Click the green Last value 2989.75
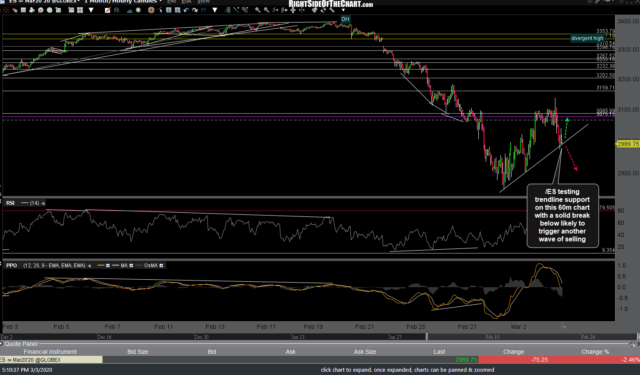Viewport: 640px width, 375px height. coord(466,359)
